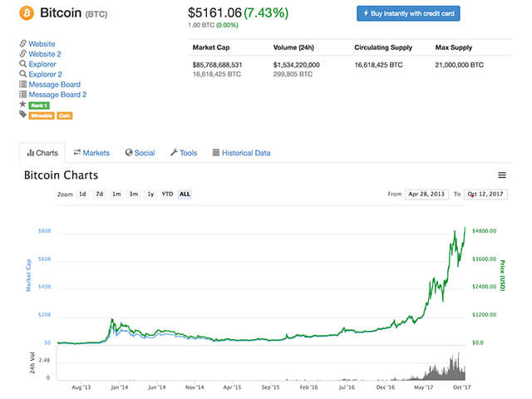
Task: Switch to the Historical Data tab
Action: [x=241, y=153]
